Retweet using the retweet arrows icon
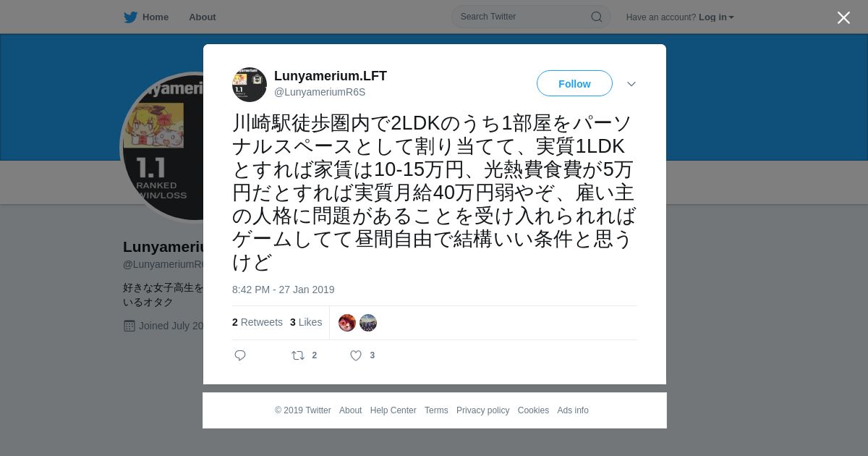 pyautogui.click(x=297, y=355)
